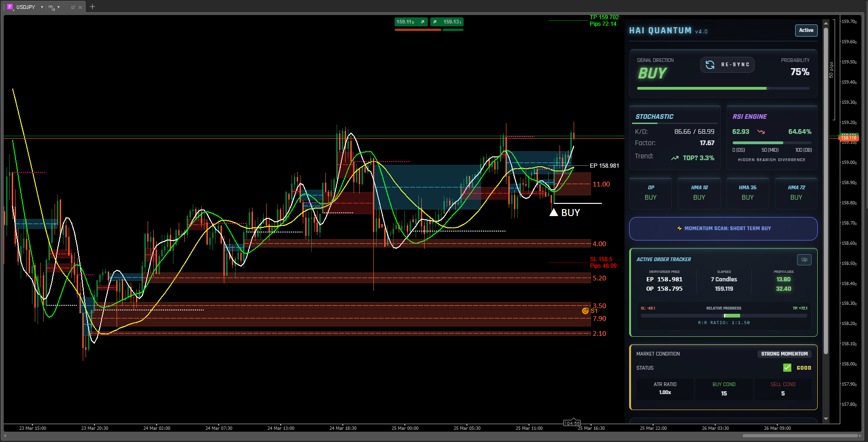This screenshot has height=442, width=868.
Task: Open the USDJPY symbol dropdown
Action: point(42,7)
